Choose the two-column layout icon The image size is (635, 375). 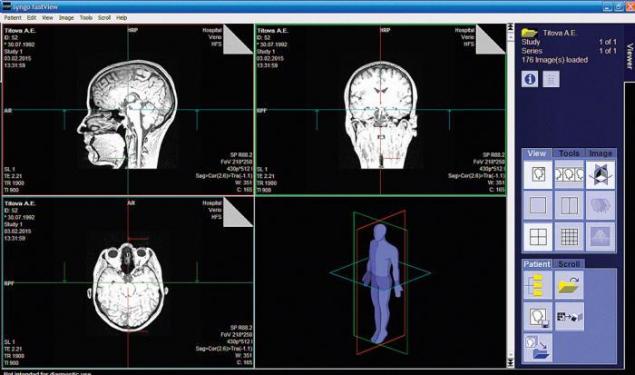(x=569, y=206)
